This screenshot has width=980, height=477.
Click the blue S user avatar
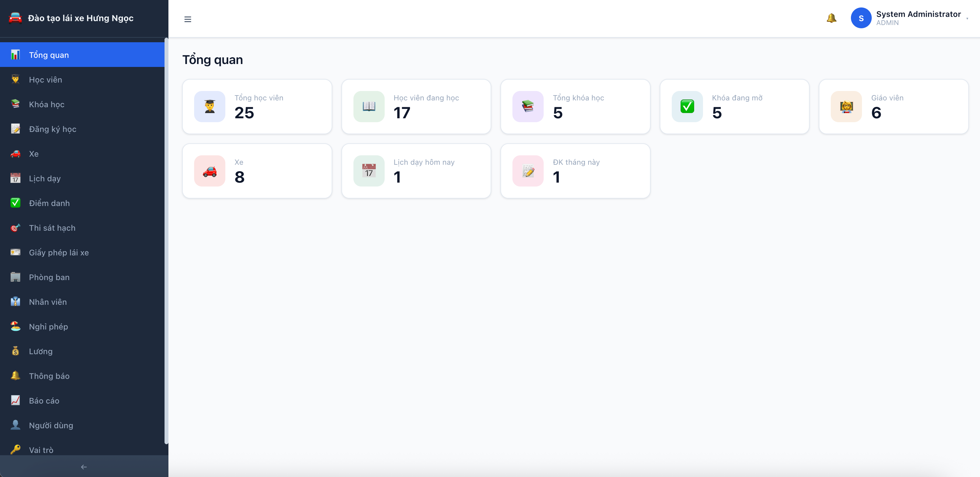pos(861,18)
